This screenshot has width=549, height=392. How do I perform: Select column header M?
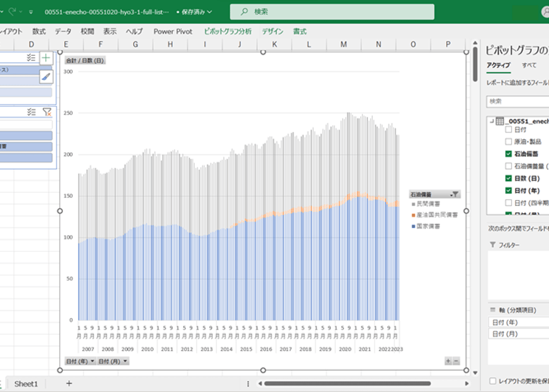pos(343,45)
